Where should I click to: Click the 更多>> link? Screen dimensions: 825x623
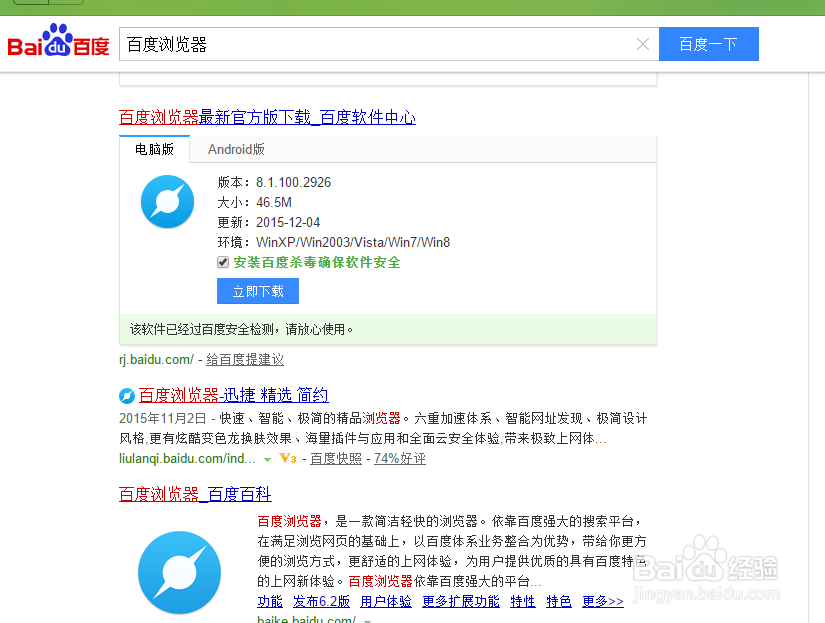click(603, 601)
